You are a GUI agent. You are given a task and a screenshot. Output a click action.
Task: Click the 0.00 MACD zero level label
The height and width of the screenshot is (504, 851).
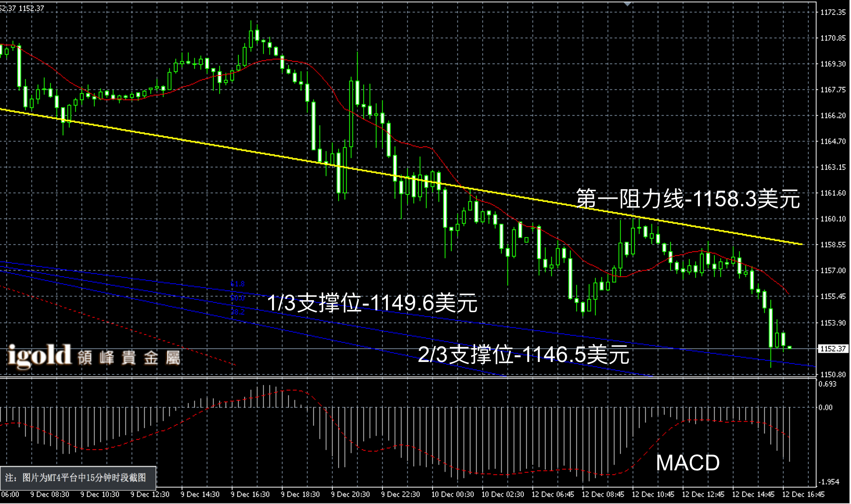826,407
